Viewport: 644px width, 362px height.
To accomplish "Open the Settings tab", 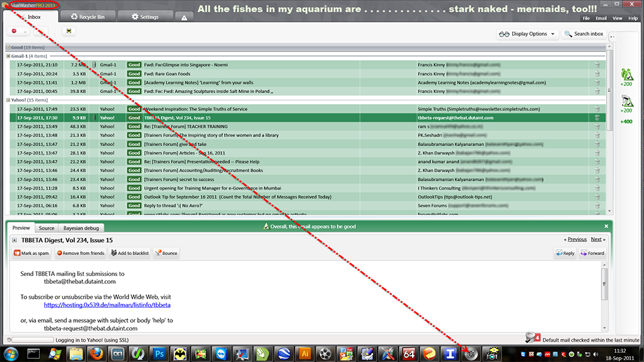I will [145, 17].
